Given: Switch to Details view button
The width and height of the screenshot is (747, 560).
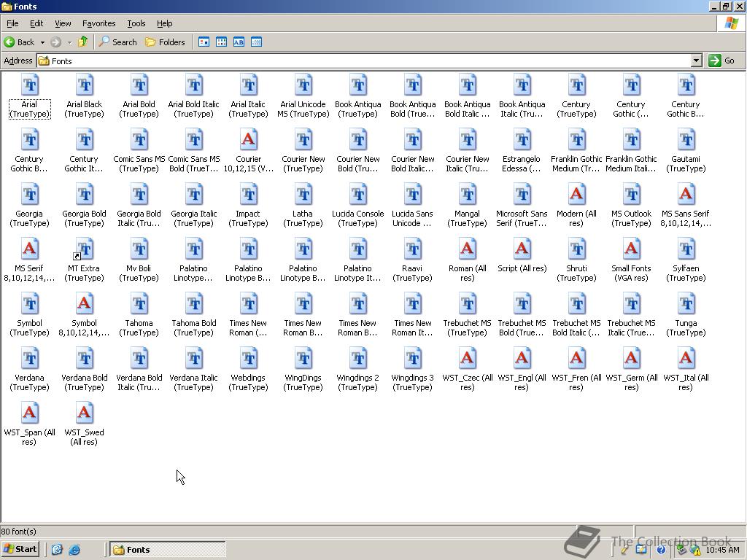Looking at the screenshot, I should pos(256,42).
